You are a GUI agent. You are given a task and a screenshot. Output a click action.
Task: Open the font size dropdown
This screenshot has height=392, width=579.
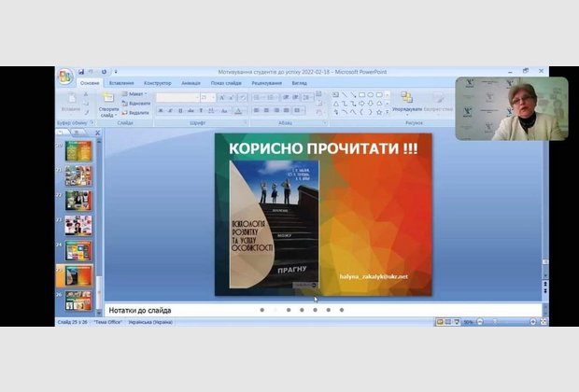(x=214, y=97)
